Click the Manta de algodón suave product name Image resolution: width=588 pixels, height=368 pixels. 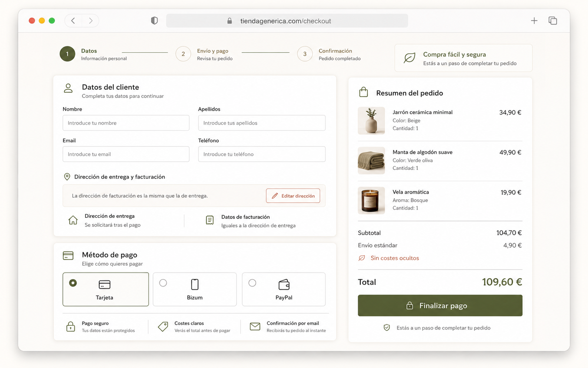[423, 152]
